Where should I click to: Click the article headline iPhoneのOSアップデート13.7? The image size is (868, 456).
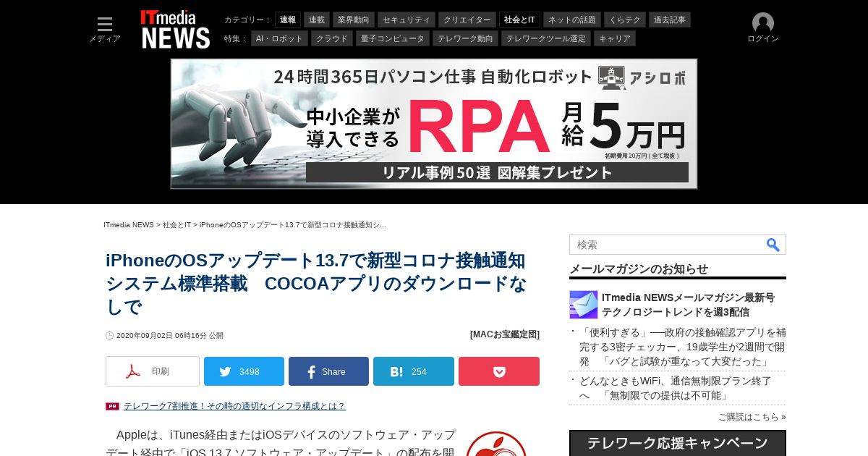pyautogui.click(x=316, y=284)
